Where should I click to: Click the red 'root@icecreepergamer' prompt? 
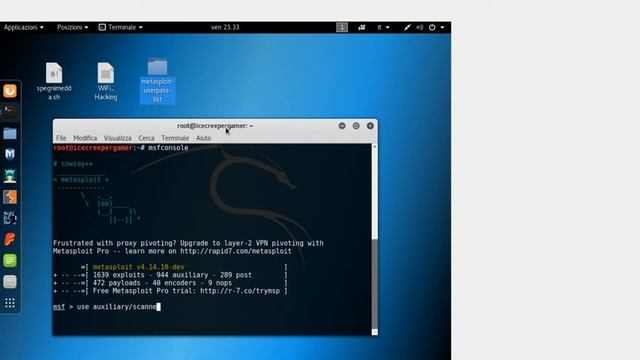point(93,148)
